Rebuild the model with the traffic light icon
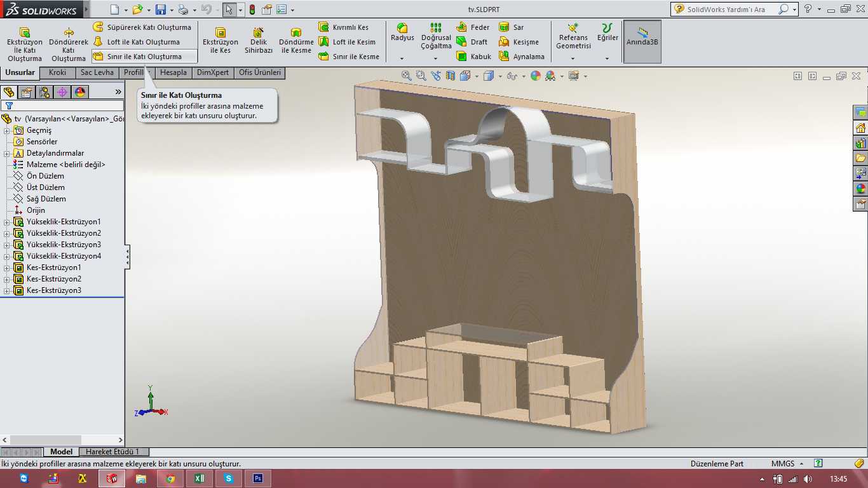Viewport: 868px width, 488px height. coord(252,10)
